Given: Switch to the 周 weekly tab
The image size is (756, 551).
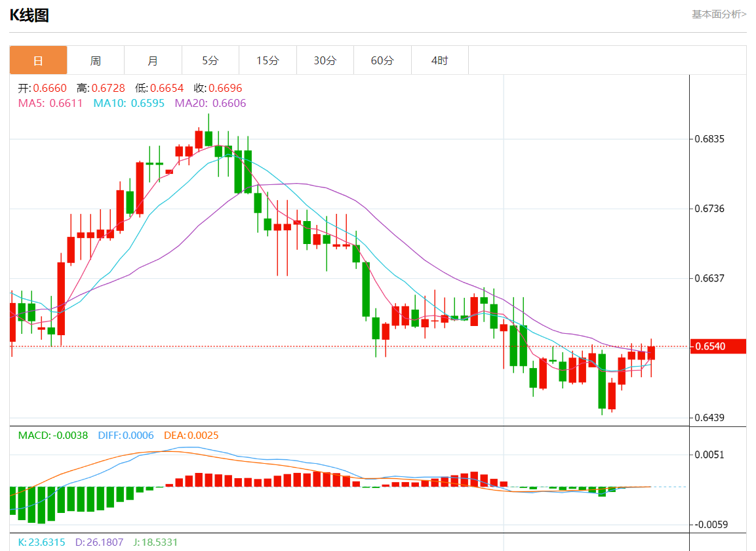Looking at the screenshot, I should tap(96, 60).
